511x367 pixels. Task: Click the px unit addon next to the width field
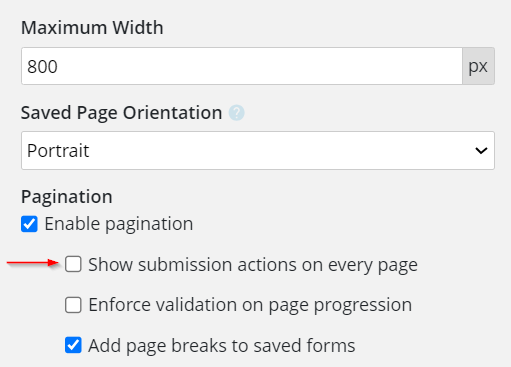pos(478,66)
